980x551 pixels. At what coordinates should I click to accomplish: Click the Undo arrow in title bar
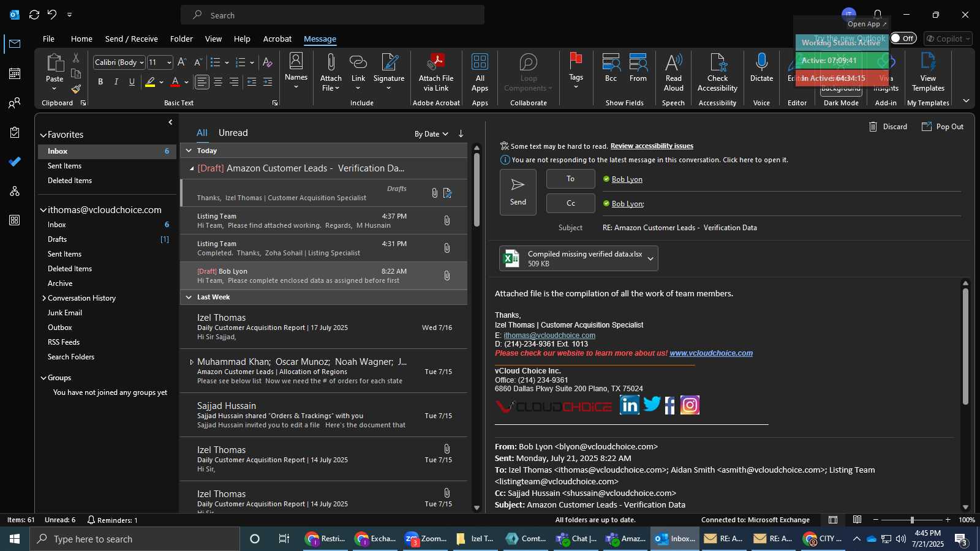pyautogui.click(x=52, y=15)
